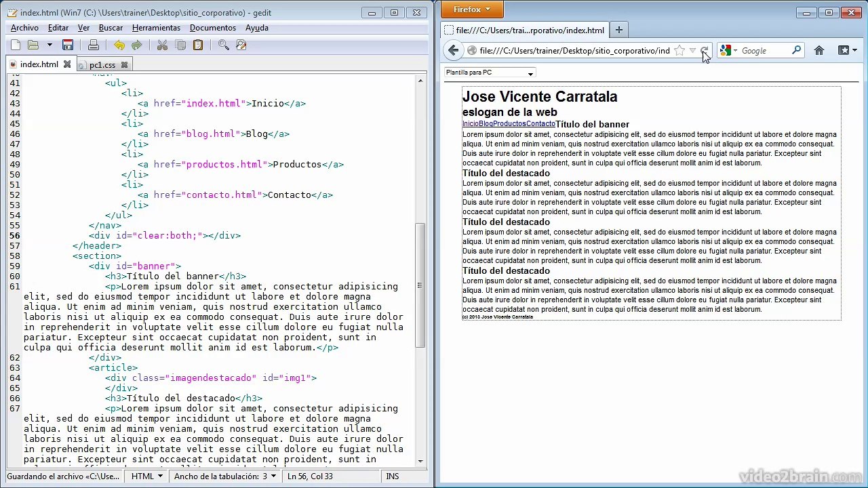The image size is (868, 488).
Task: Open the URL history dropdown arrow
Action: [x=692, y=51]
